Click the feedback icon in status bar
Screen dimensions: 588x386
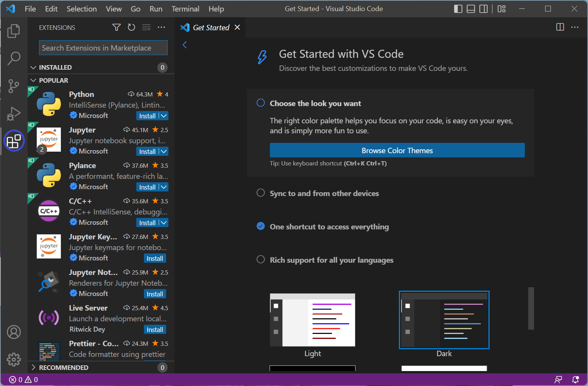tap(558, 379)
